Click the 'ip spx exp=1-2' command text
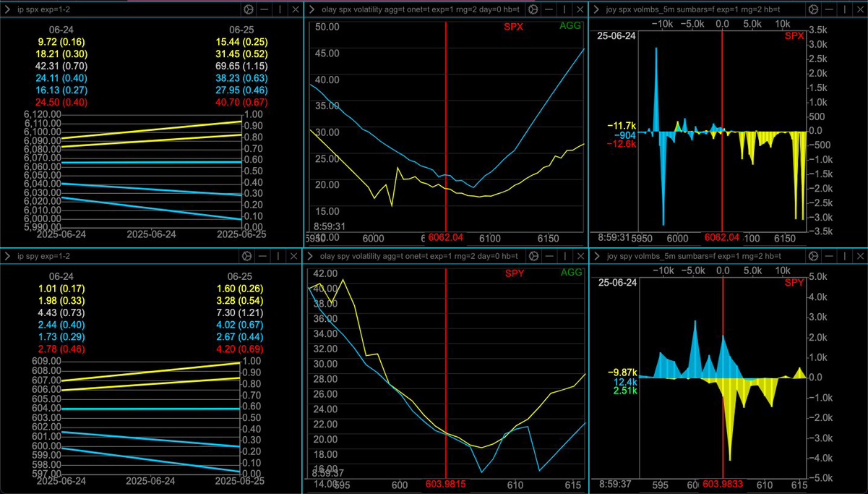 (43, 9)
